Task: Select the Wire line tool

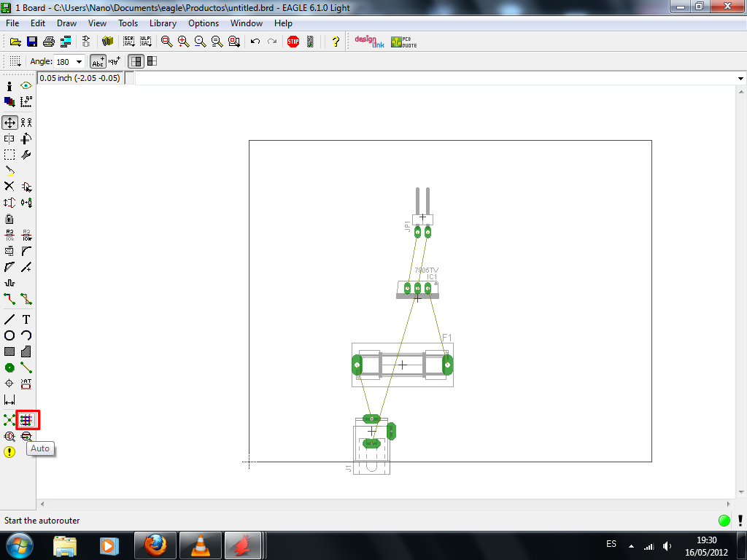Action: click(x=9, y=319)
